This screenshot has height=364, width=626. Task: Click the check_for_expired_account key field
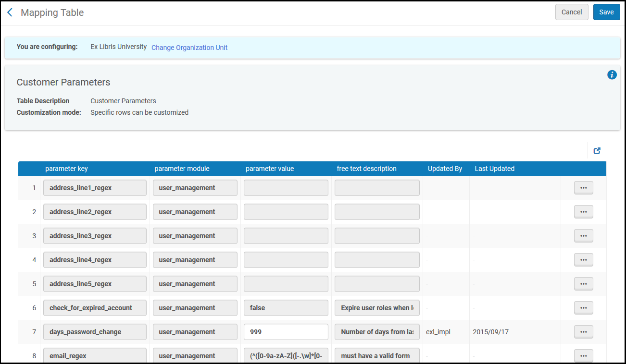coord(95,308)
